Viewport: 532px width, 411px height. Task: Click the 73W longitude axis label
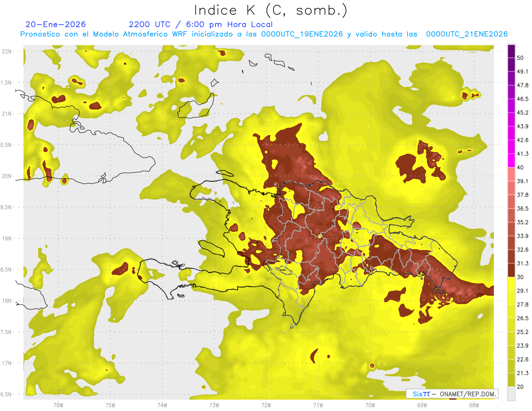click(x=214, y=405)
